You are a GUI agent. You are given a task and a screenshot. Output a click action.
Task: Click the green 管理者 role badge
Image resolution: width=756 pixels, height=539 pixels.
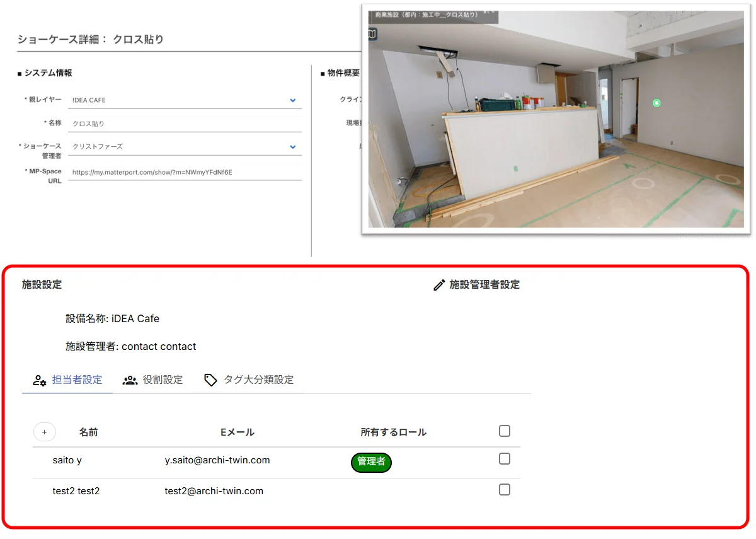click(371, 462)
